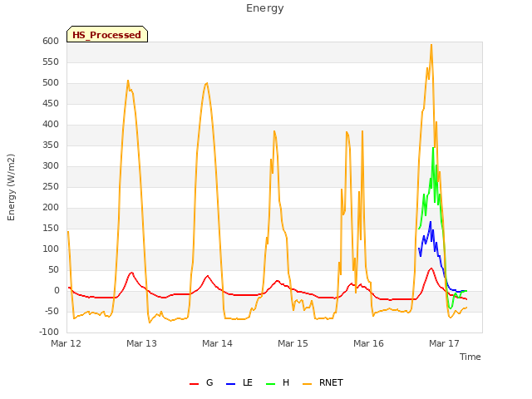
Task: Click the HS_Processed label badge
Action: pos(107,34)
